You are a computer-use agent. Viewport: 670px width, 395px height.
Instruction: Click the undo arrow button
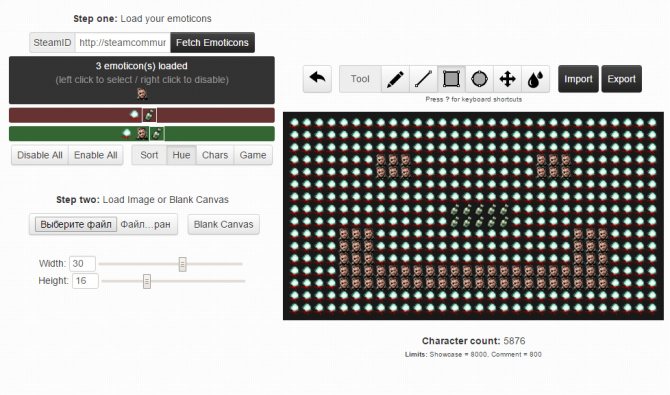pos(317,79)
